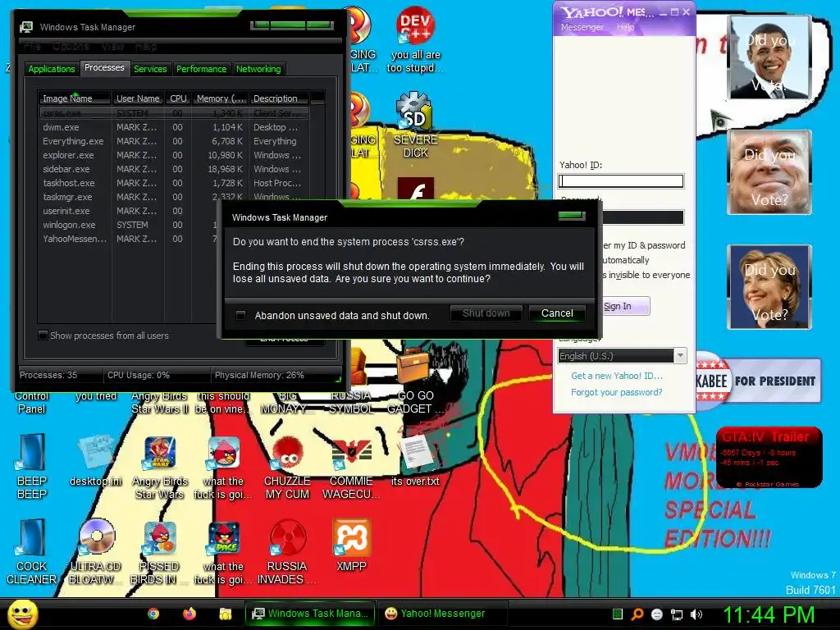Sort processes by CPU column header
Screen dimensions: 840x630
178,98
